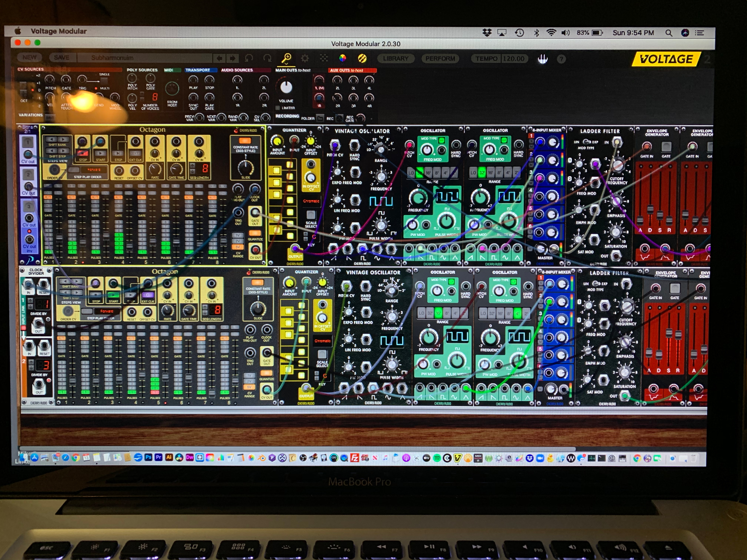Image resolution: width=747 pixels, height=560 pixels.
Task: Click Attack slider on top Envelope Generator
Action: [x=640, y=220]
